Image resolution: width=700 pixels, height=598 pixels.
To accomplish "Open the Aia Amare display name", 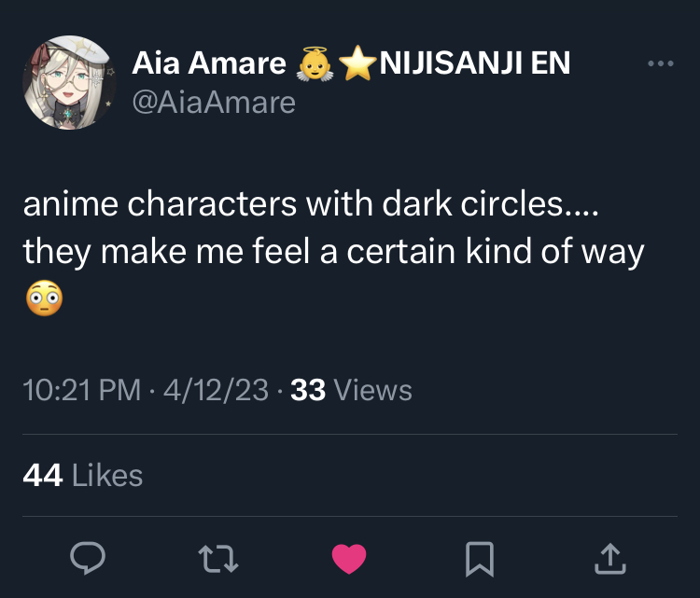I will 209,63.
